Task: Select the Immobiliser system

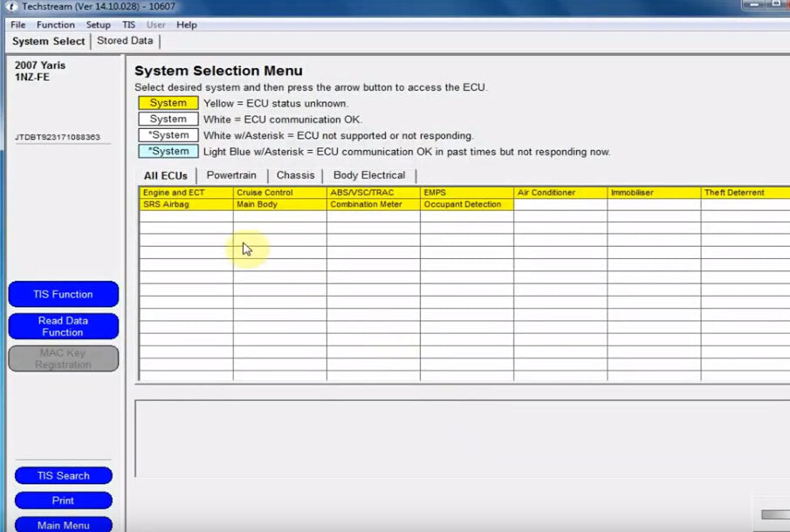Action: [654, 192]
